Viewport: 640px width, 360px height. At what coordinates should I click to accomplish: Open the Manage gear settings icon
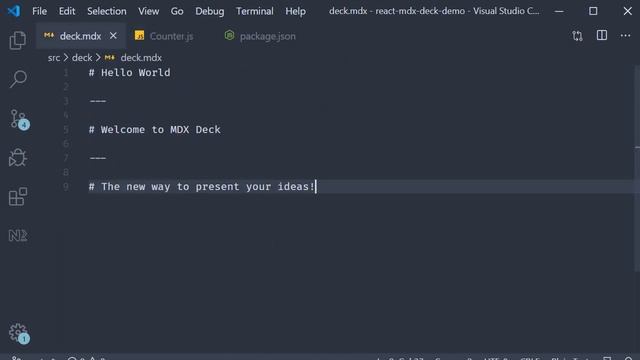tap(19, 333)
